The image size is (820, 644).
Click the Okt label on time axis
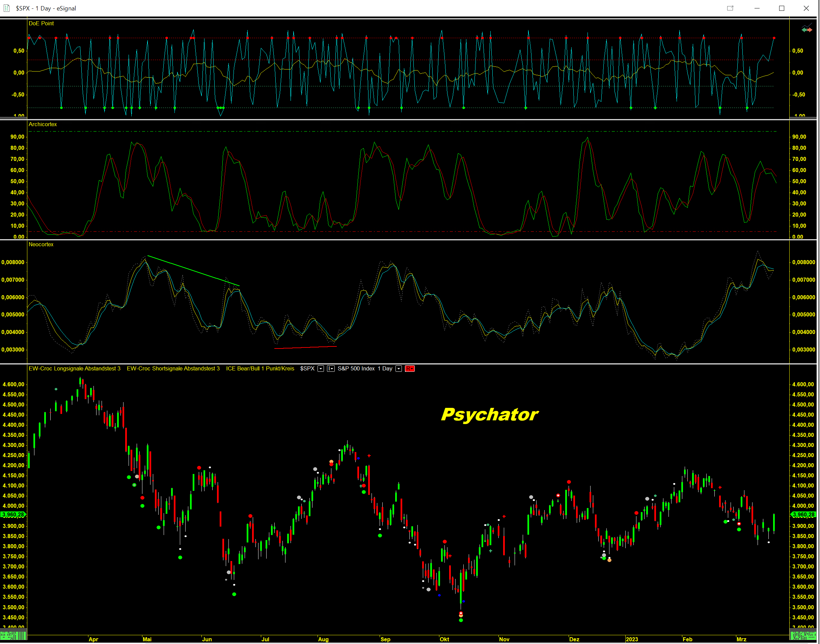click(444, 640)
